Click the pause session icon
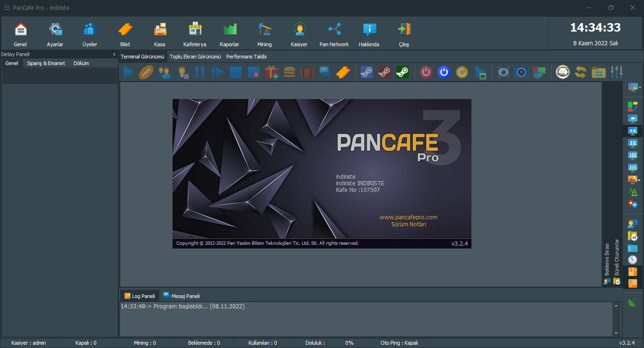644x348 pixels. click(x=200, y=72)
